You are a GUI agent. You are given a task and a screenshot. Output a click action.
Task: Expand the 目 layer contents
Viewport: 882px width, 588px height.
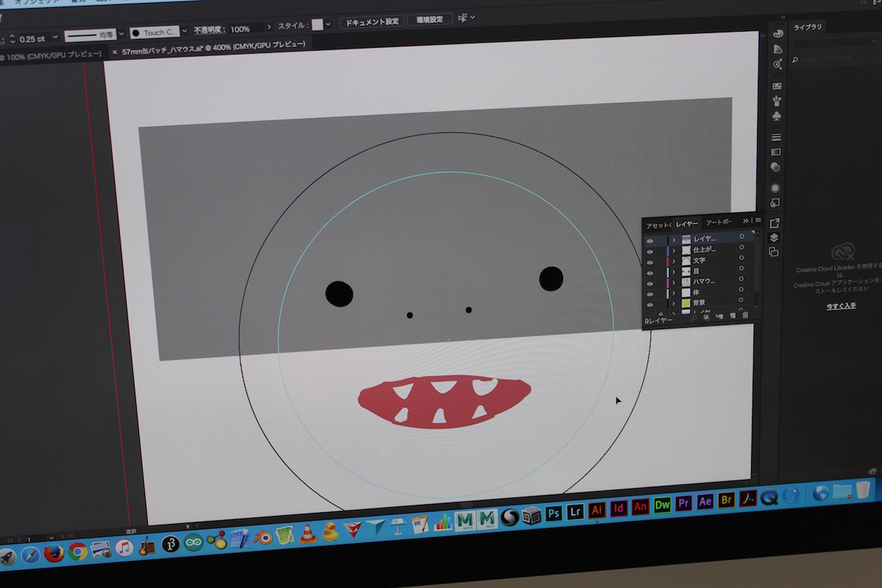click(x=673, y=272)
